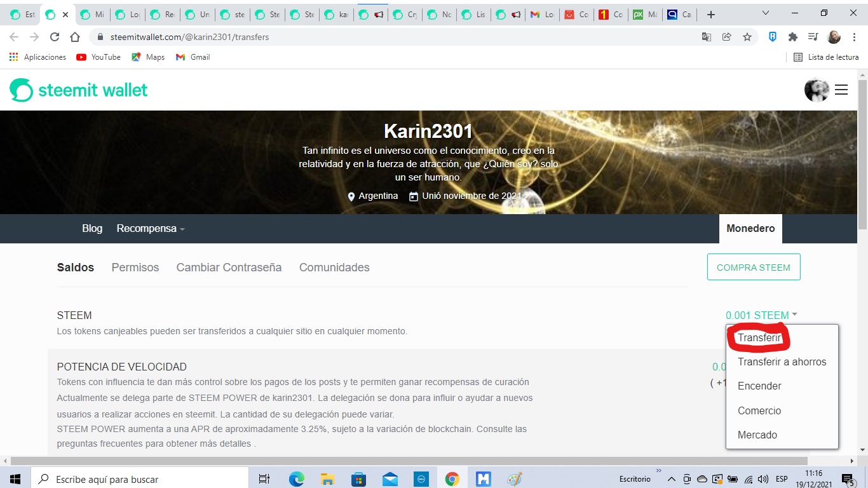868x488 pixels.
Task: Go to Chrome home page icon
Action: pos(75,37)
